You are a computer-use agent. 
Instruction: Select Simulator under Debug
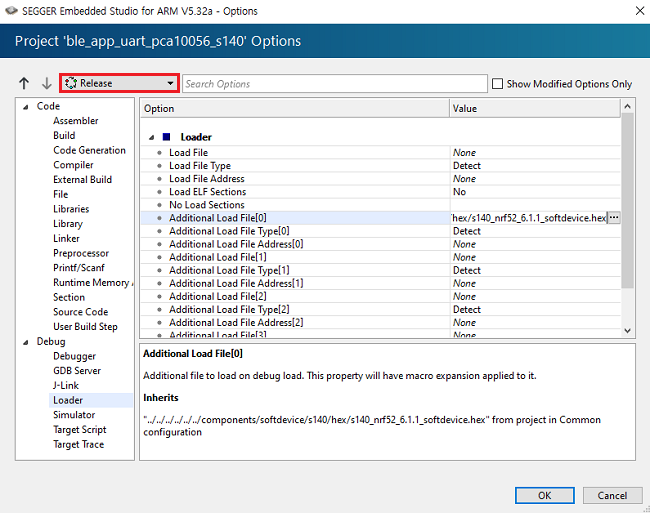(74, 415)
